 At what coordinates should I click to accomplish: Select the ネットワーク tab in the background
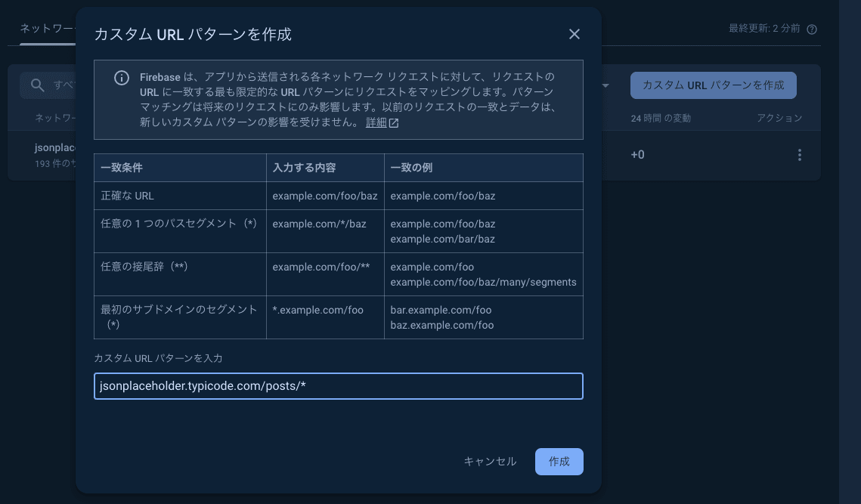point(47,29)
